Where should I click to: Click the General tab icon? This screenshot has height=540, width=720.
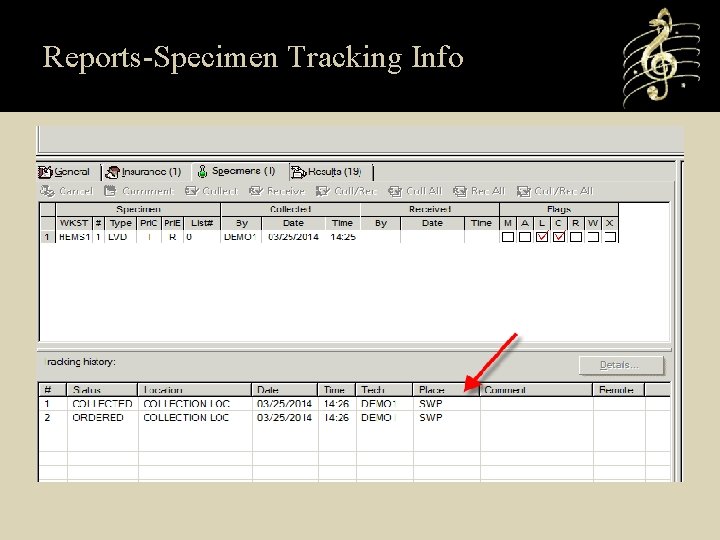[x=45, y=172]
